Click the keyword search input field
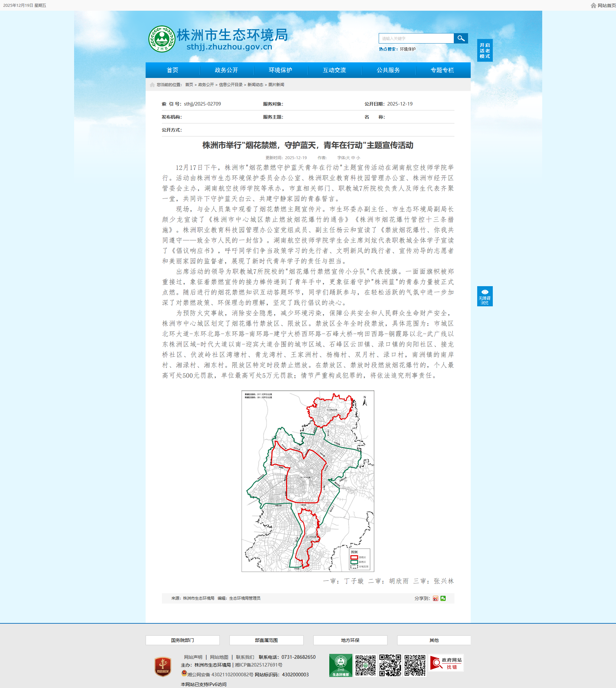This screenshot has width=616, height=688. tap(416, 39)
